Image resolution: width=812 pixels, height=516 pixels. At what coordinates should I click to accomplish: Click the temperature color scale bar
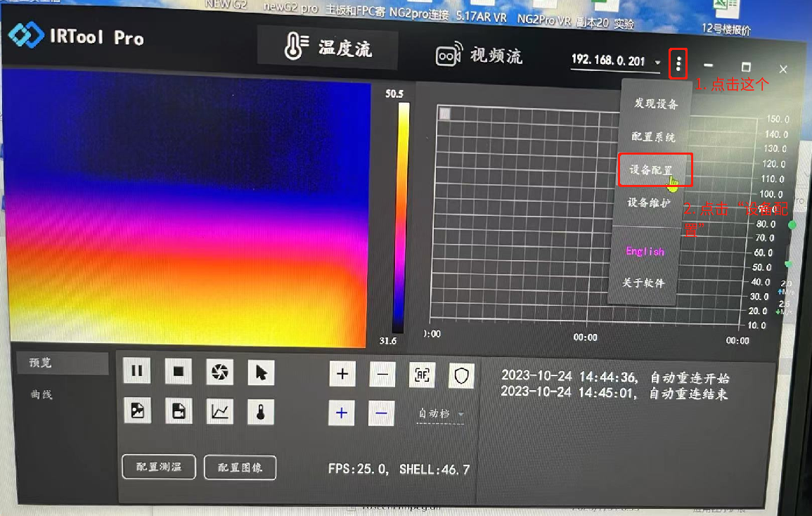pos(402,218)
